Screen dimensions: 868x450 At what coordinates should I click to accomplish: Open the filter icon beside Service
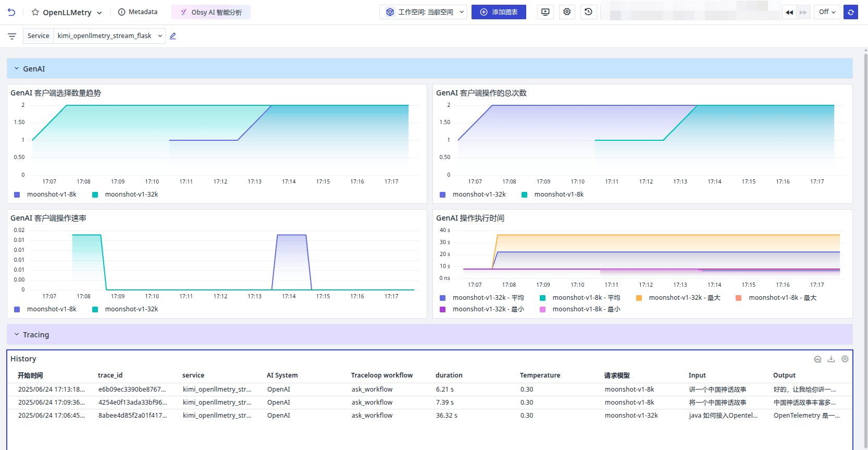[x=12, y=36]
